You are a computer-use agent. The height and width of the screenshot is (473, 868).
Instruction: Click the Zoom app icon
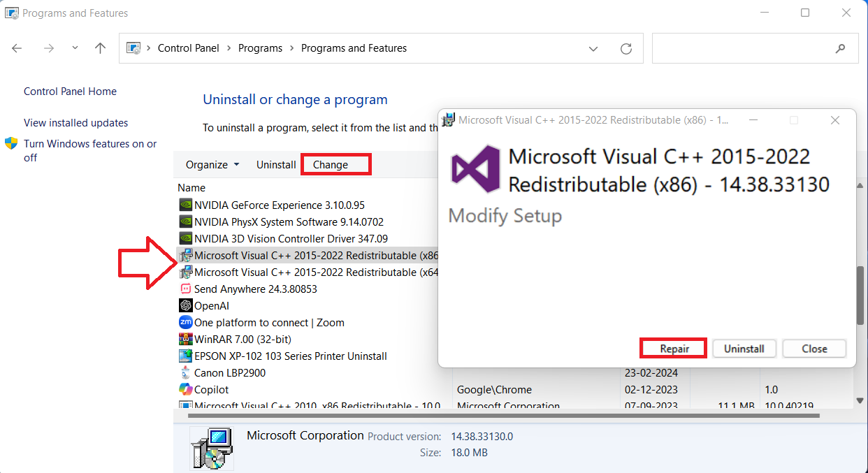[185, 322]
